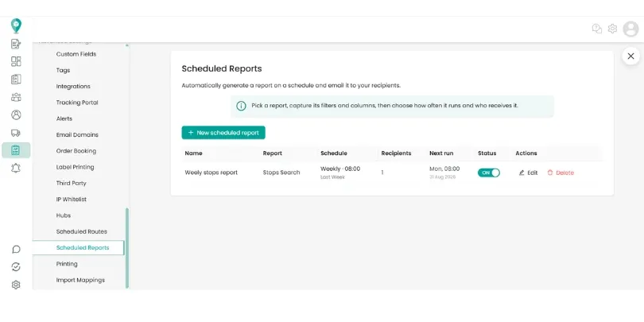Click the Recipients column header
This screenshot has height=322, width=644.
click(396, 153)
